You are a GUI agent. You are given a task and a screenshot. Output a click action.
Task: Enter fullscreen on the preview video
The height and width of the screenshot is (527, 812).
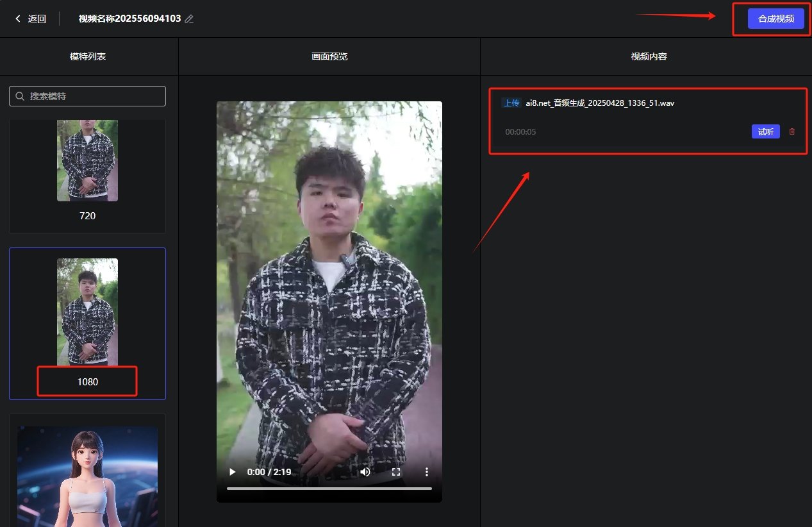(x=396, y=472)
